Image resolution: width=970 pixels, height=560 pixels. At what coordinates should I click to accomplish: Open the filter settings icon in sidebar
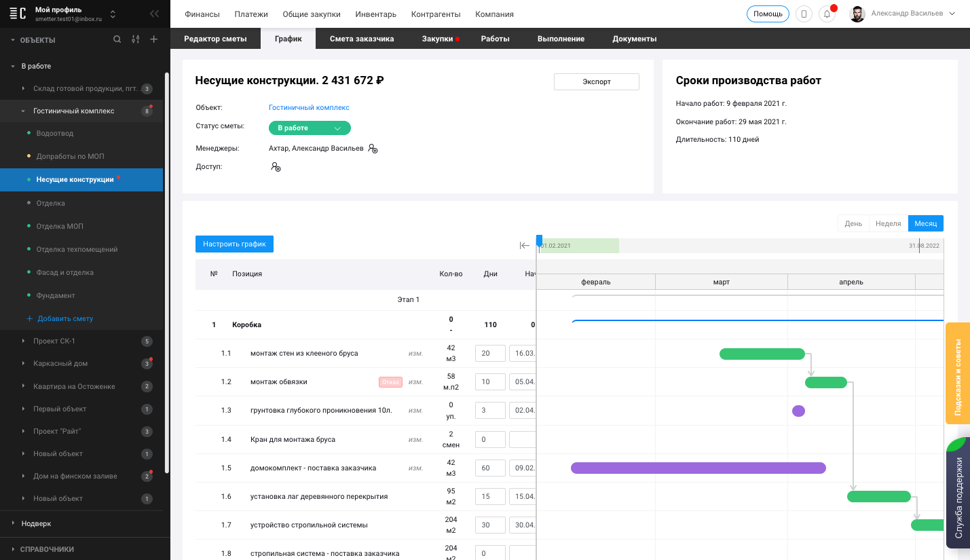coord(136,39)
